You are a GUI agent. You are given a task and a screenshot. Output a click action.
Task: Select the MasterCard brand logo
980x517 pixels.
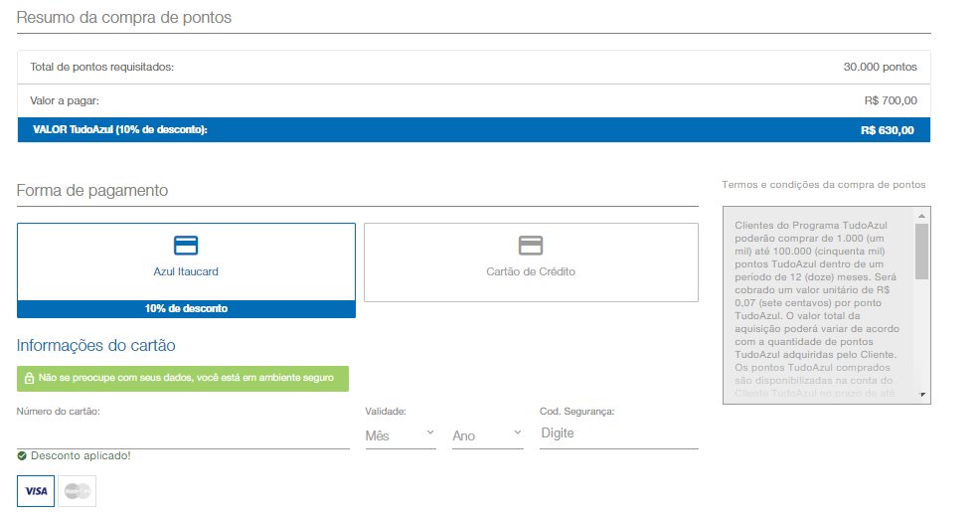coord(77,491)
